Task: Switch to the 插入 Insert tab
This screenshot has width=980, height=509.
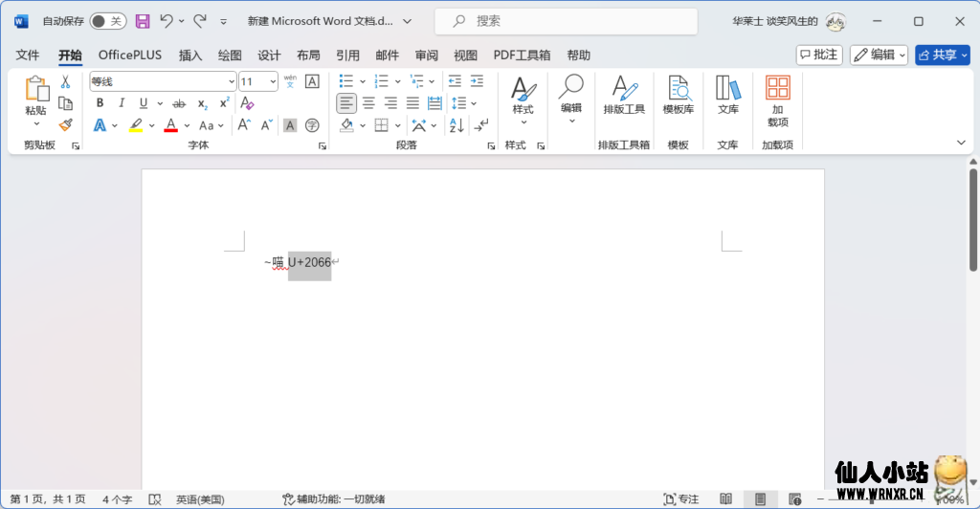Action: [x=190, y=55]
